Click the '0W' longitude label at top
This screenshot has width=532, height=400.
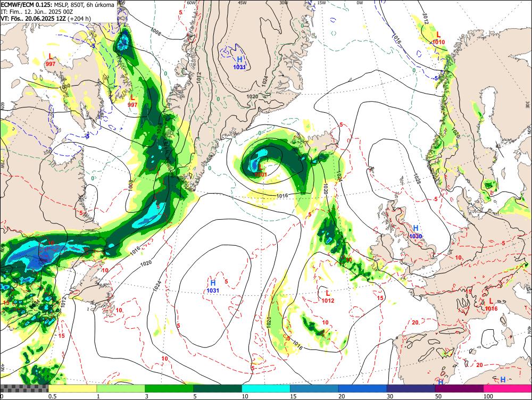pyautogui.click(x=360, y=2)
